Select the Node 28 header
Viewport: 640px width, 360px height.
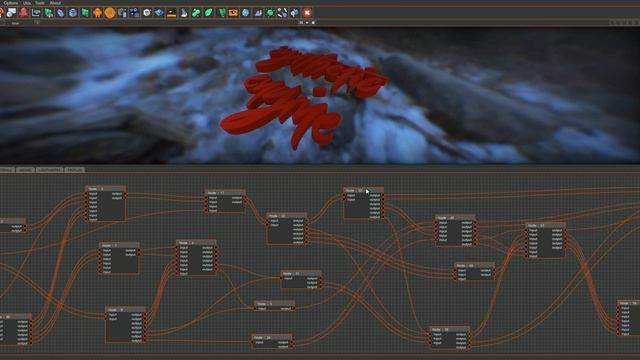point(271,338)
